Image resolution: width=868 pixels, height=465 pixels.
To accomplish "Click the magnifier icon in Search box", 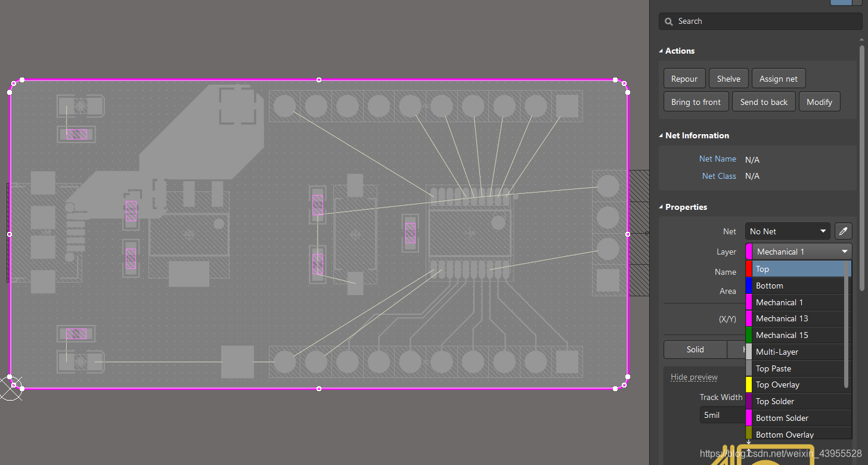I will click(668, 21).
